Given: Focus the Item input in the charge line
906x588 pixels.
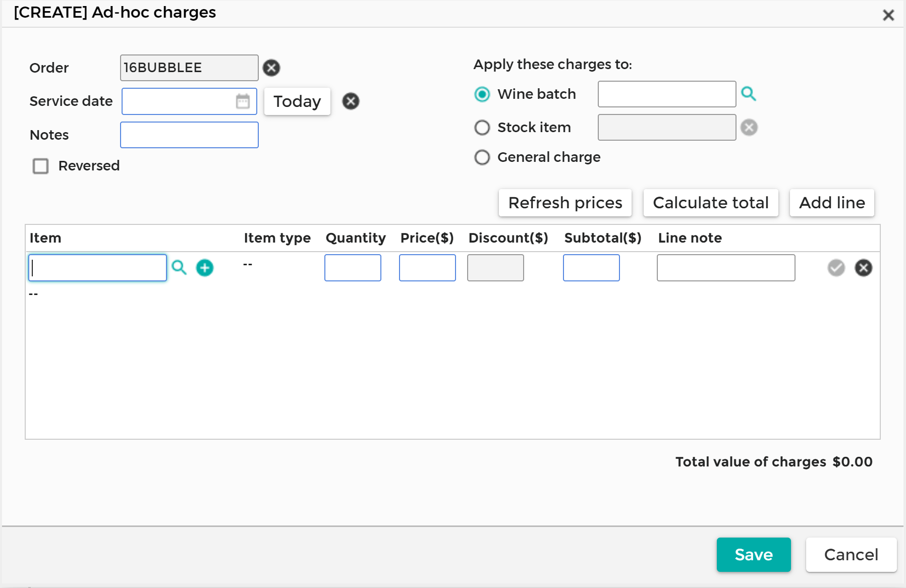Looking at the screenshot, I should (97, 268).
